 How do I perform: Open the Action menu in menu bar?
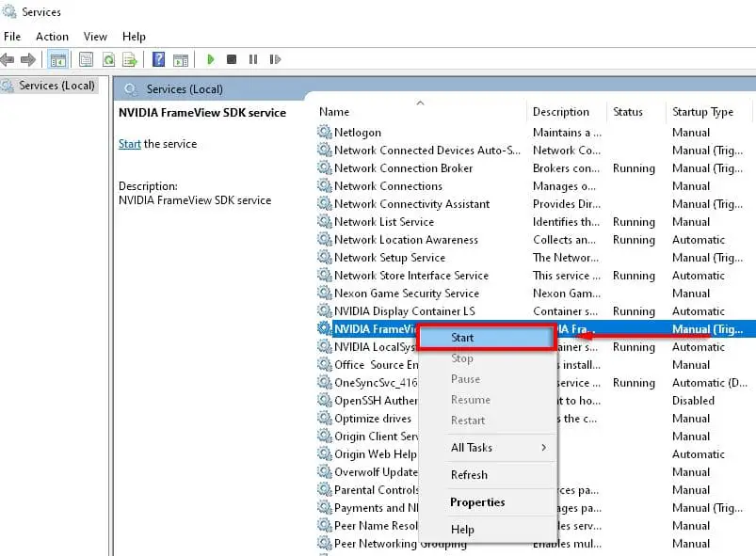(x=52, y=37)
